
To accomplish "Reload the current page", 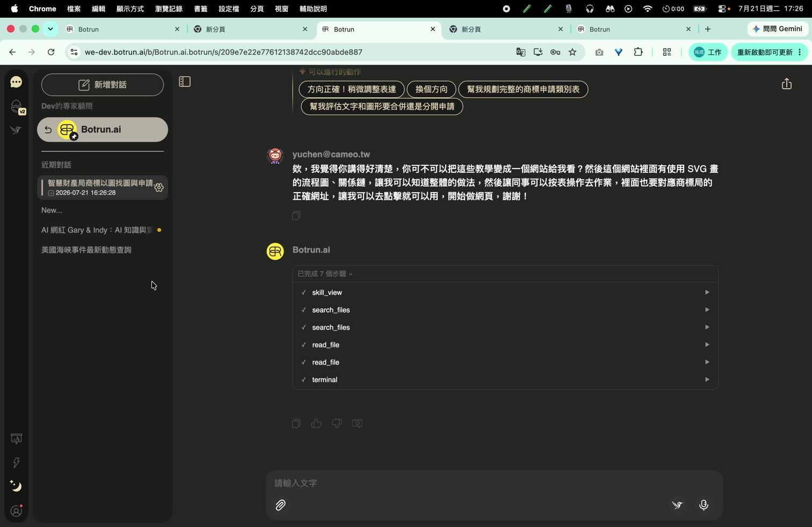I will 51,52.
